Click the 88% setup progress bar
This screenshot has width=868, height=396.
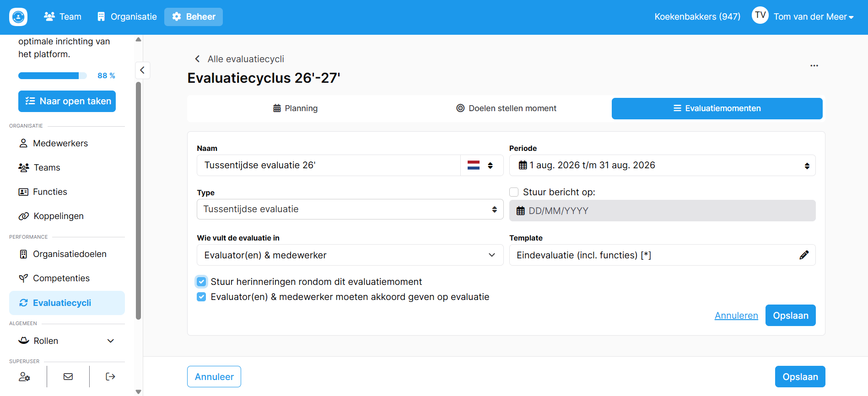point(53,76)
